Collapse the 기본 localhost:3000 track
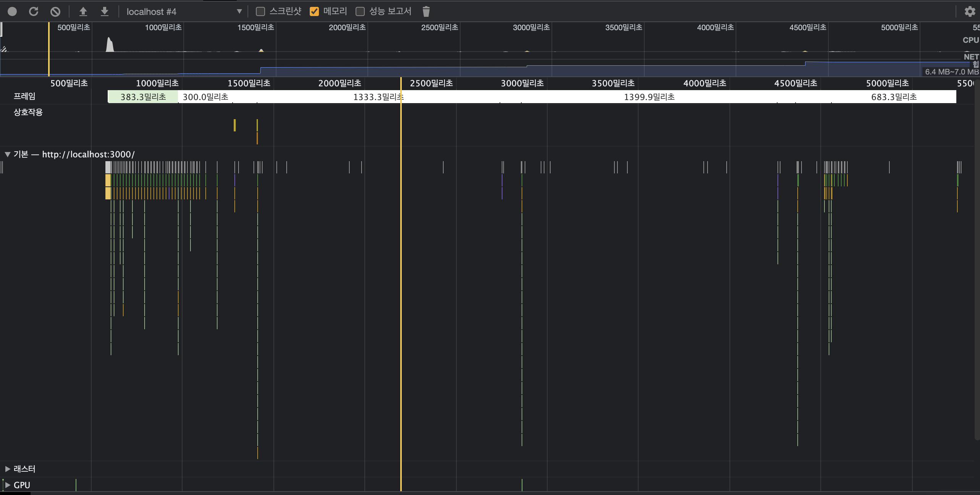This screenshot has height=495, width=980. coord(7,154)
